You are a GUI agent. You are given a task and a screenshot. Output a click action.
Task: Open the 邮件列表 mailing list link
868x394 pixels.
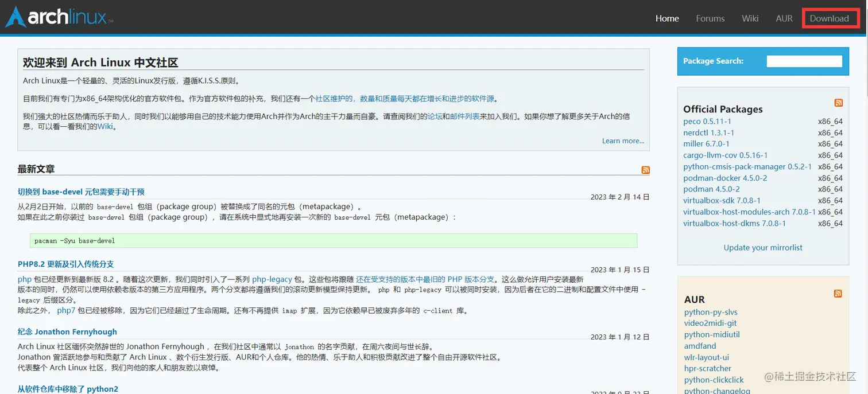pos(465,116)
